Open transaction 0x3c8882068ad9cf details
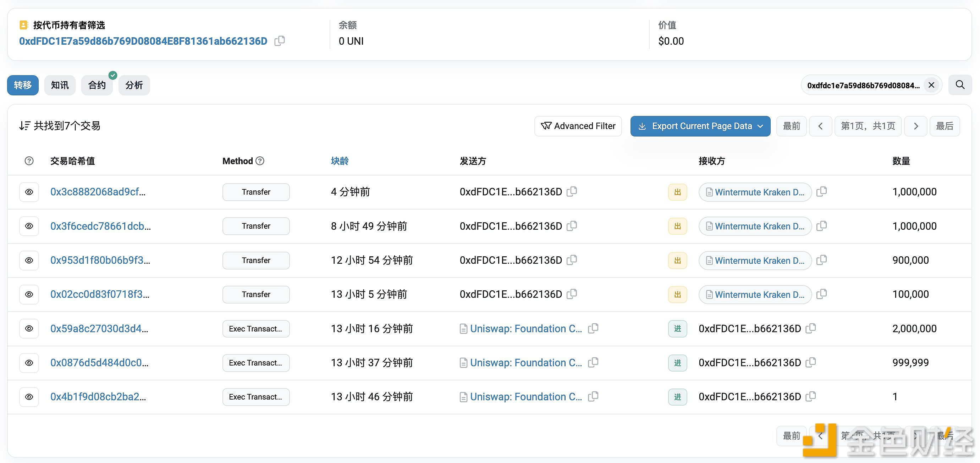The width and height of the screenshot is (980, 463). (97, 191)
